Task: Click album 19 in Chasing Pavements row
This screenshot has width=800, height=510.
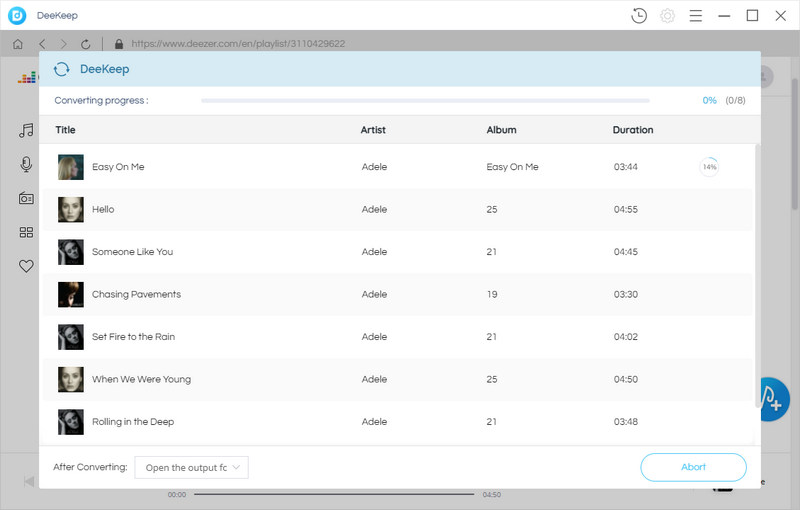Action: (492, 295)
